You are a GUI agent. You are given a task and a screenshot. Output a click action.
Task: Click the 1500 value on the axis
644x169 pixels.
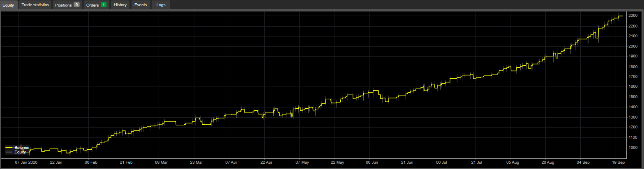click(633, 97)
